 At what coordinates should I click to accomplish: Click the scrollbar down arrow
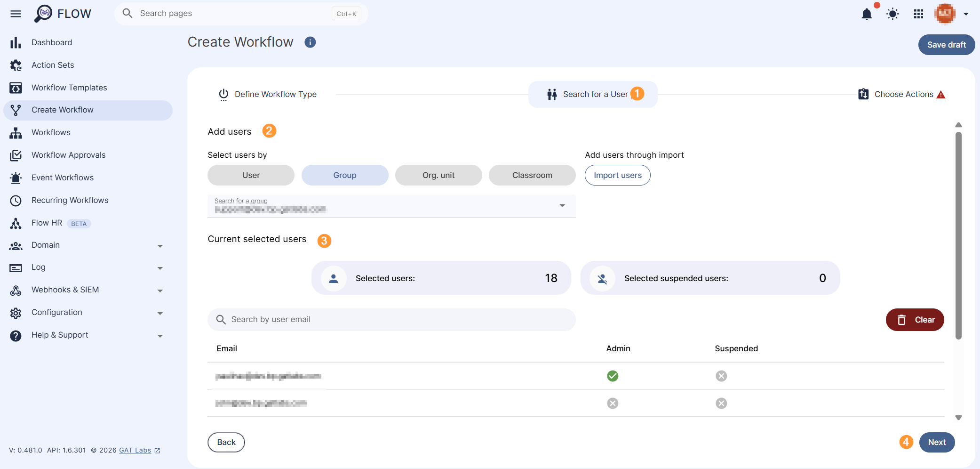coord(958,418)
